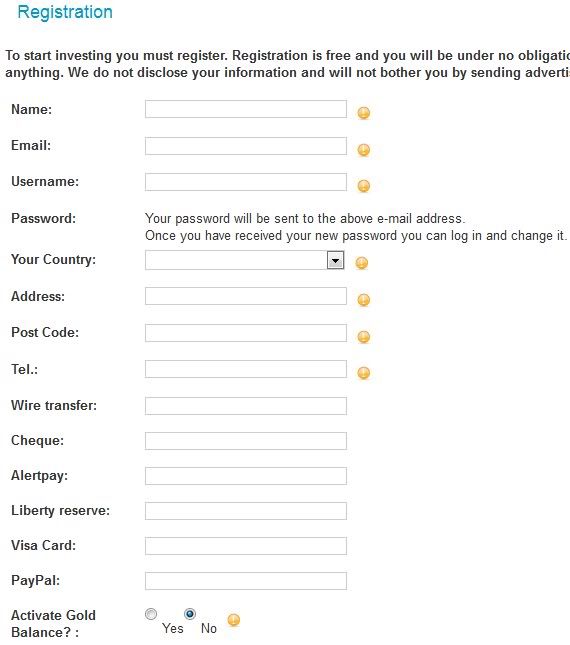This screenshot has width=570, height=645.
Task: Select No for Activate Gold Balance
Action: 190,614
